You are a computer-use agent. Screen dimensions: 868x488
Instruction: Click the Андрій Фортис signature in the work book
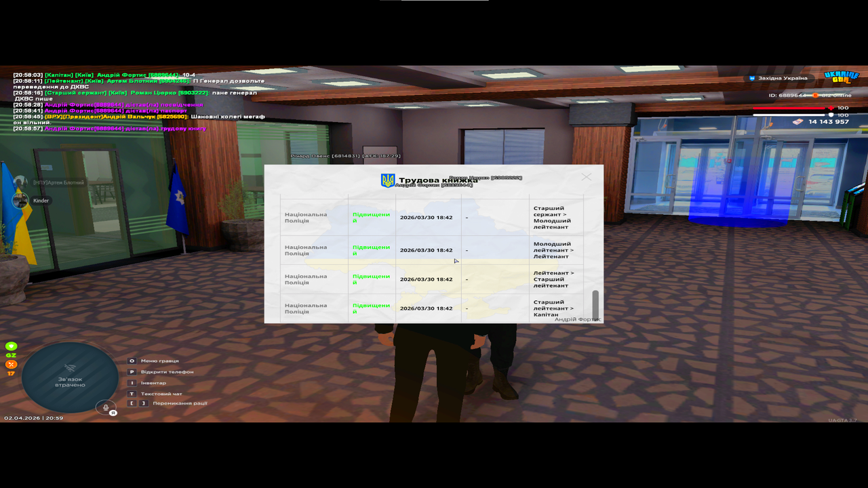pos(578,319)
